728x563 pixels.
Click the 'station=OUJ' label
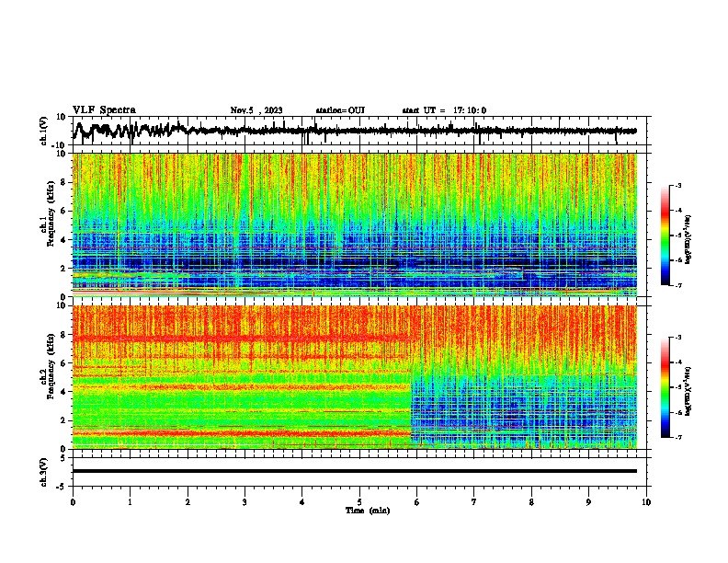click(x=340, y=110)
